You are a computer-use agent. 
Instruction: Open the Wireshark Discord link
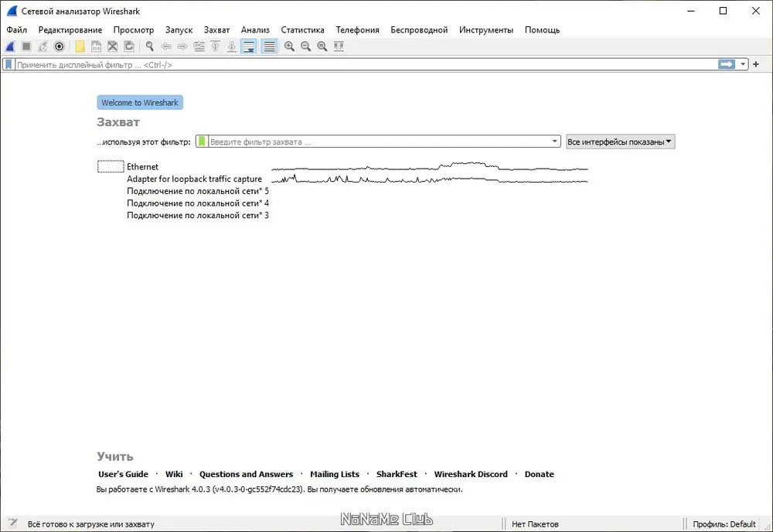471,474
